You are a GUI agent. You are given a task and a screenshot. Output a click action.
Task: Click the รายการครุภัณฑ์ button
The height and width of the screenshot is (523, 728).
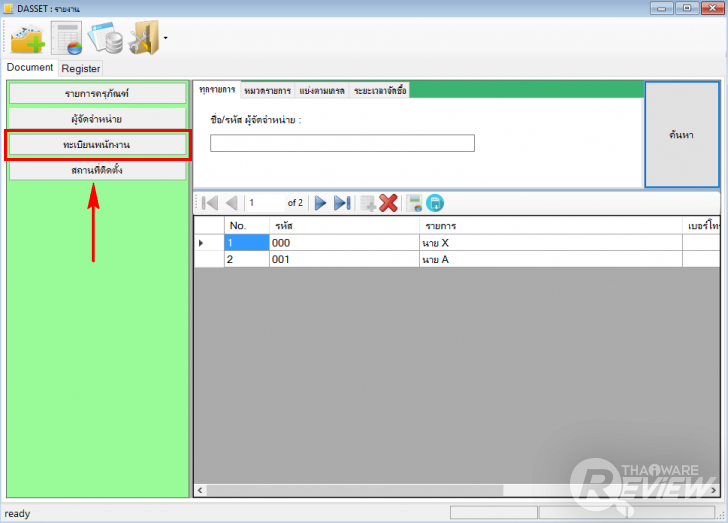pos(97,93)
